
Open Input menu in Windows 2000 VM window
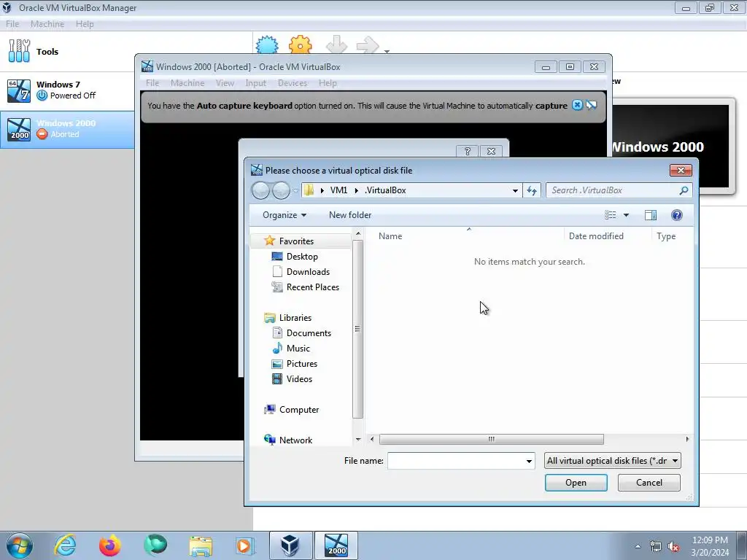[x=256, y=83]
